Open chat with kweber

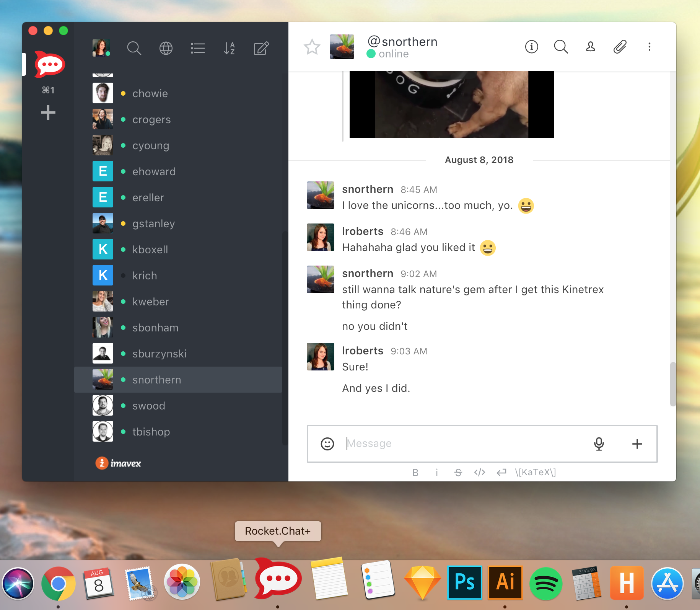(x=178, y=302)
